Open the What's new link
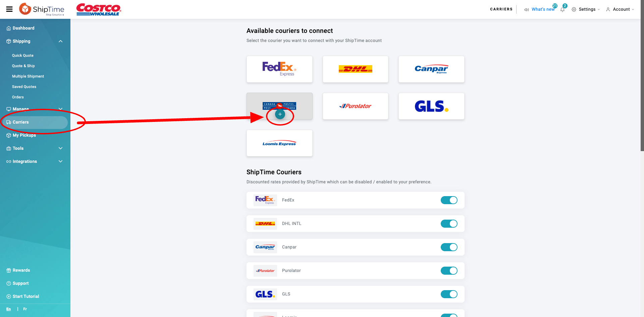 543,9
